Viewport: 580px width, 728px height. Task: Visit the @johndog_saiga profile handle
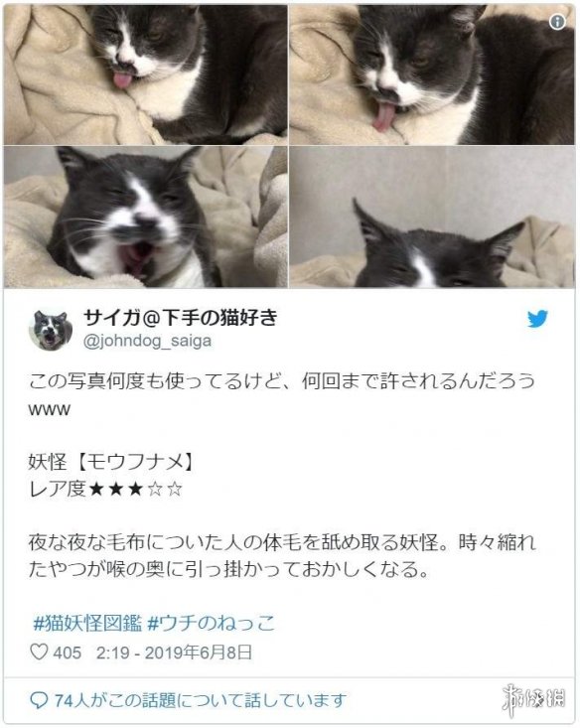(147, 341)
